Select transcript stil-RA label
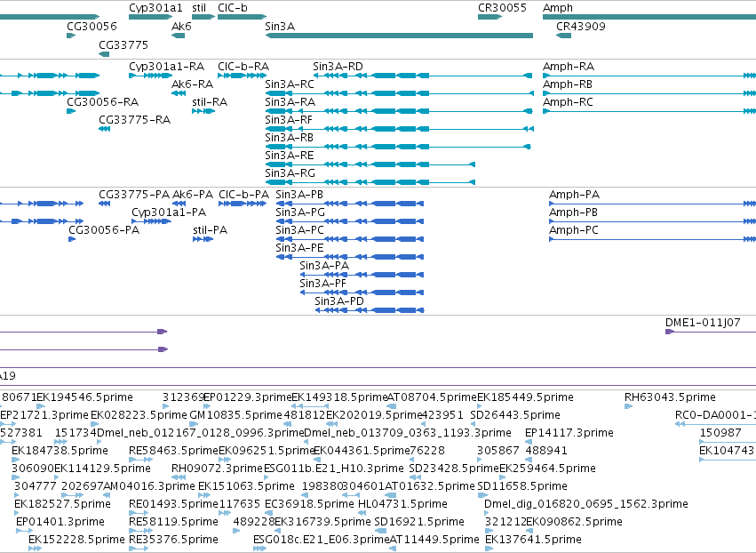Screen dimensions: 756x553 click(210, 102)
